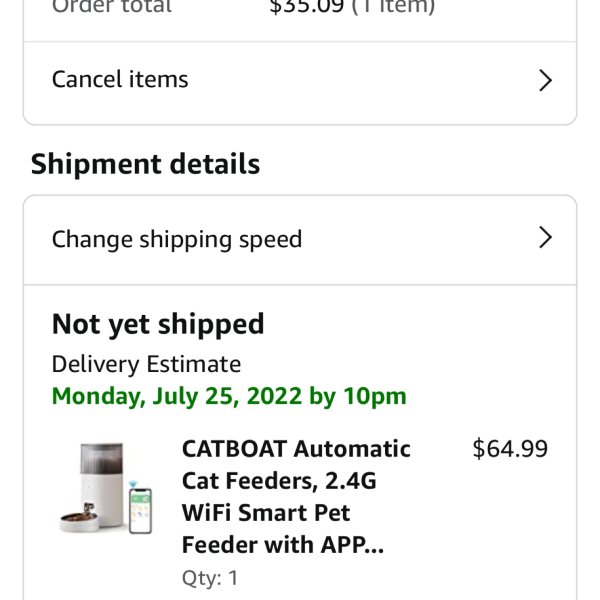The image size is (600, 600).
Task: Click the Shipment details section heading
Action: (145, 164)
